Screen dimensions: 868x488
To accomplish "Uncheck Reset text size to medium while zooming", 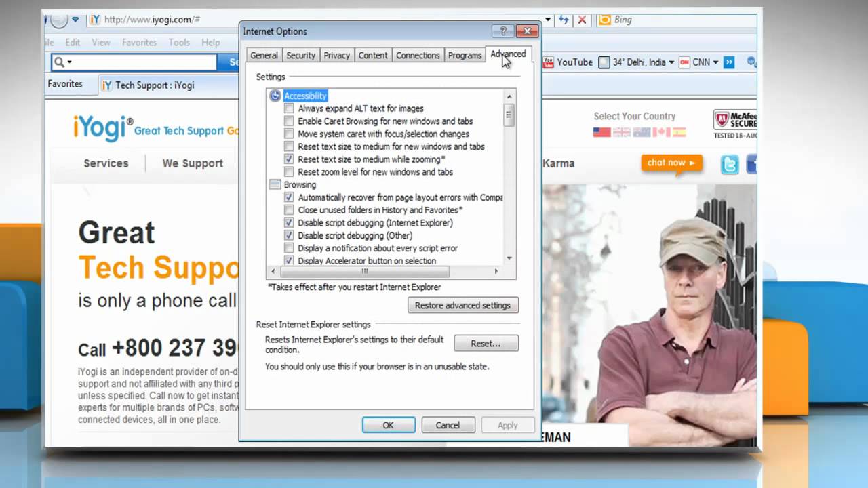I will point(289,159).
